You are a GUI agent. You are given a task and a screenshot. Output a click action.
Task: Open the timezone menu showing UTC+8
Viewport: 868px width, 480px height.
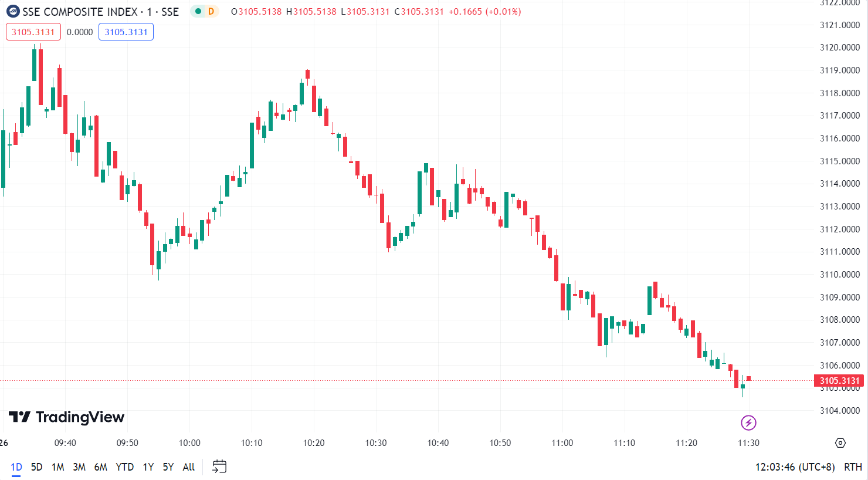795,467
